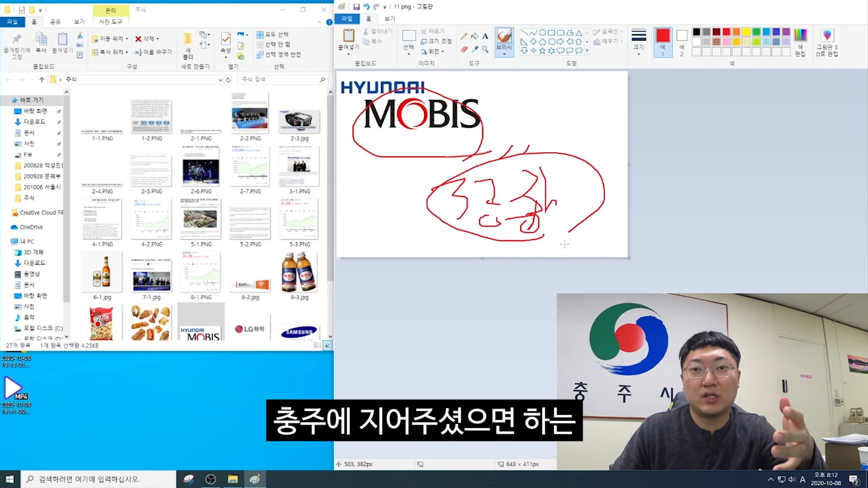868x488 pixels.
Task: Click refresh icon beside Explorer address bar
Action: coord(228,80)
